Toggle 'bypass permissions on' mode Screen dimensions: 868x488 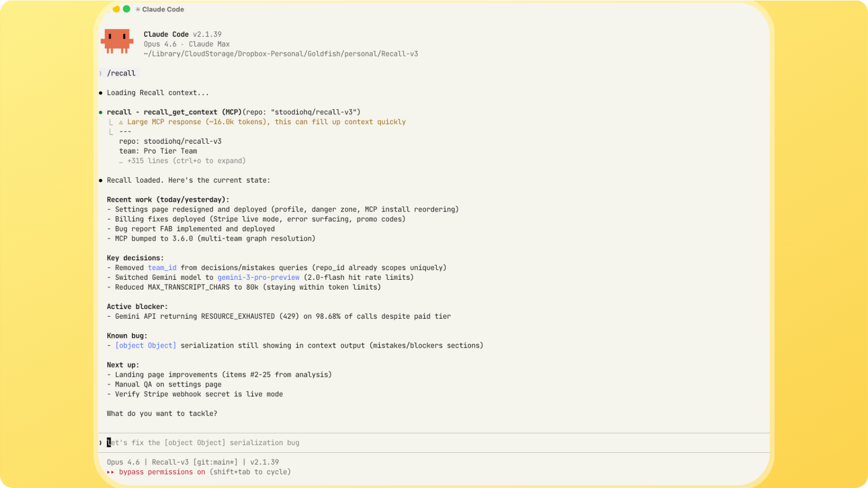point(162,472)
